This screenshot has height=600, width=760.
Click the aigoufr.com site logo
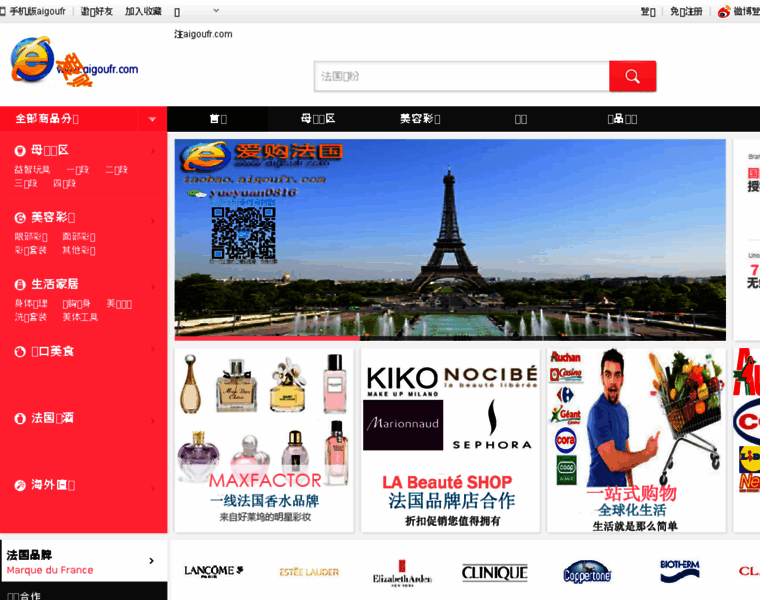pos(74,62)
